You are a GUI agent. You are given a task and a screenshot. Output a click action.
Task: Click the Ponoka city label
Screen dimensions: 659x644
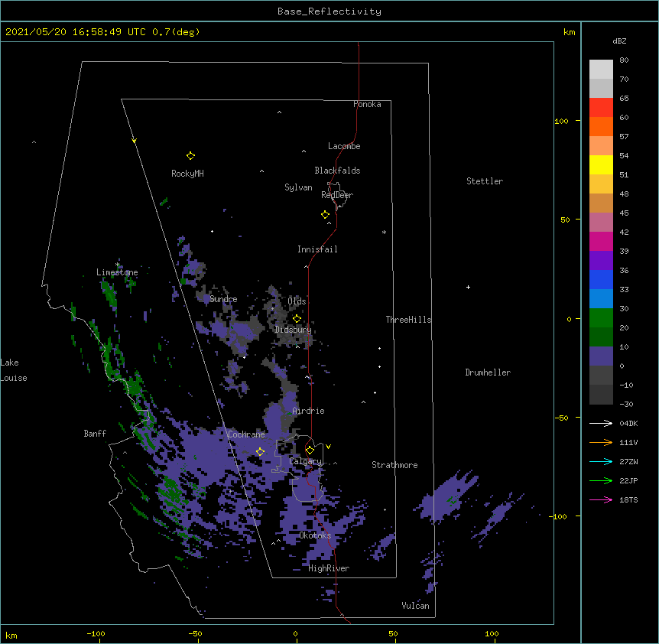point(367,104)
